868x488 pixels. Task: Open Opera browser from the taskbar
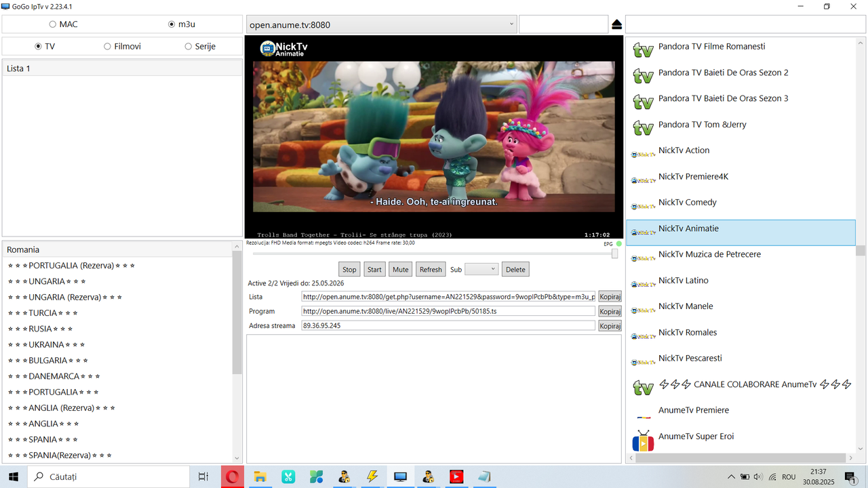[232, 476]
